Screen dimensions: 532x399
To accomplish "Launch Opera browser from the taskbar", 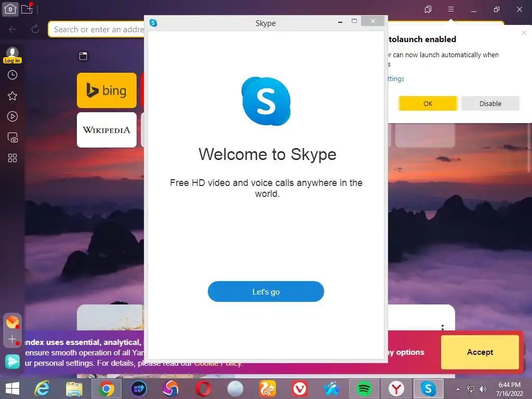I will pyautogui.click(x=203, y=389).
